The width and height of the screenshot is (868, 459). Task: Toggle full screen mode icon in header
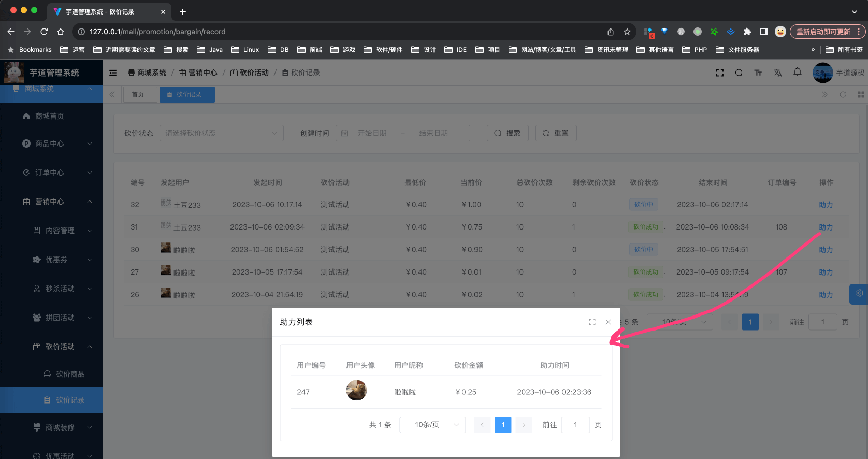719,73
